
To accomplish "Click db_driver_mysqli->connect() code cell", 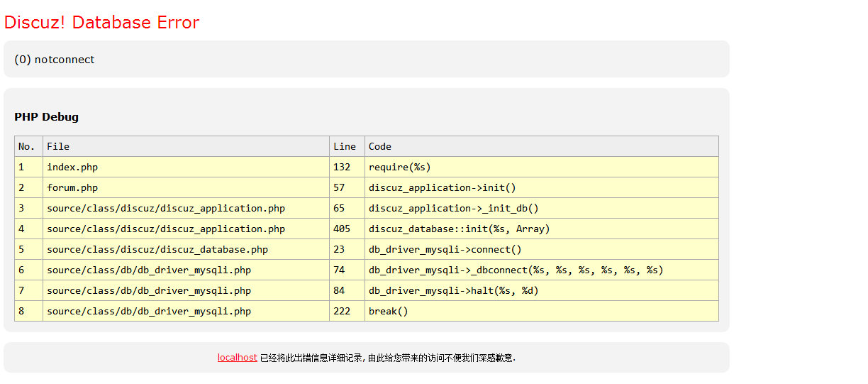I will coord(542,249).
